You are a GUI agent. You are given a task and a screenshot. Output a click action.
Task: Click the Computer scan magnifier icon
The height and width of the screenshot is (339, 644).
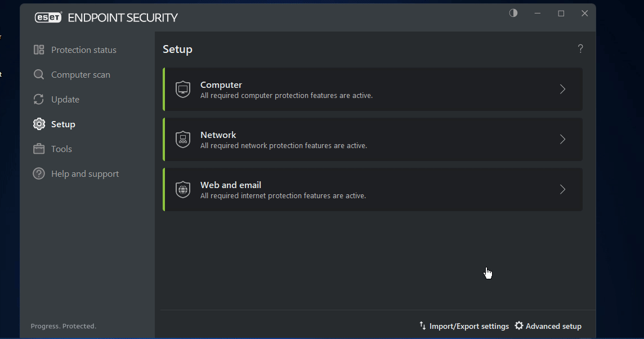(x=39, y=74)
